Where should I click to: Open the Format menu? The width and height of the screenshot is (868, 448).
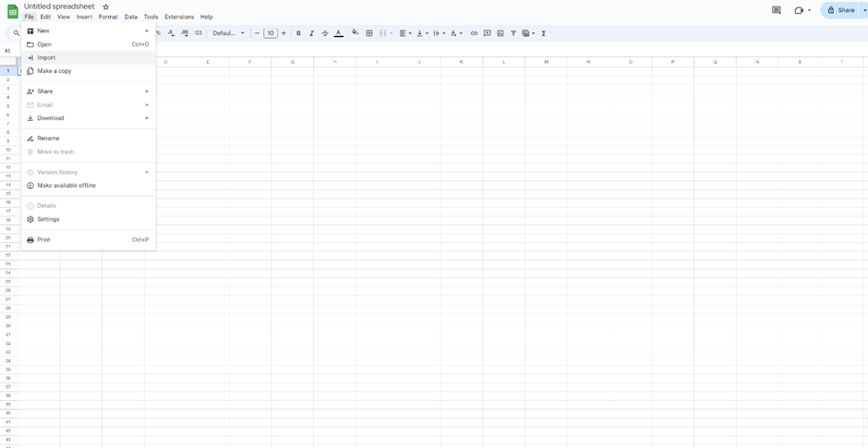pyautogui.click(x=108, y=18)
